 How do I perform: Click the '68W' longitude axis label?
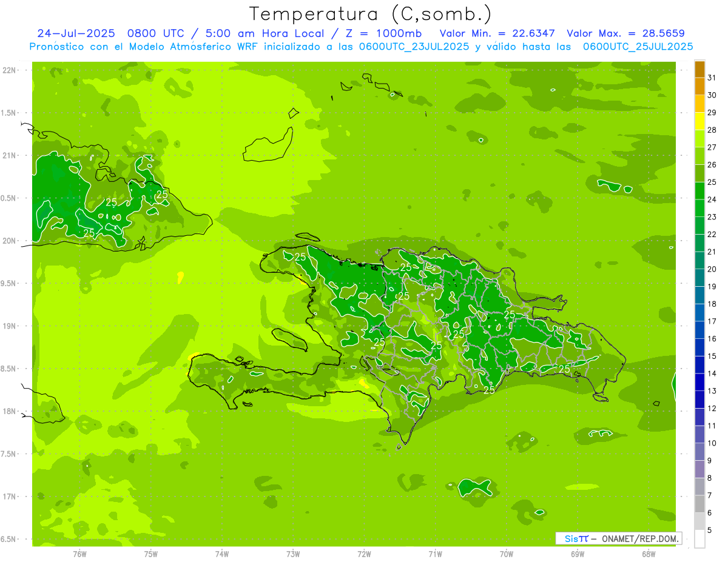pyautogui.click(x=649, y=554)
